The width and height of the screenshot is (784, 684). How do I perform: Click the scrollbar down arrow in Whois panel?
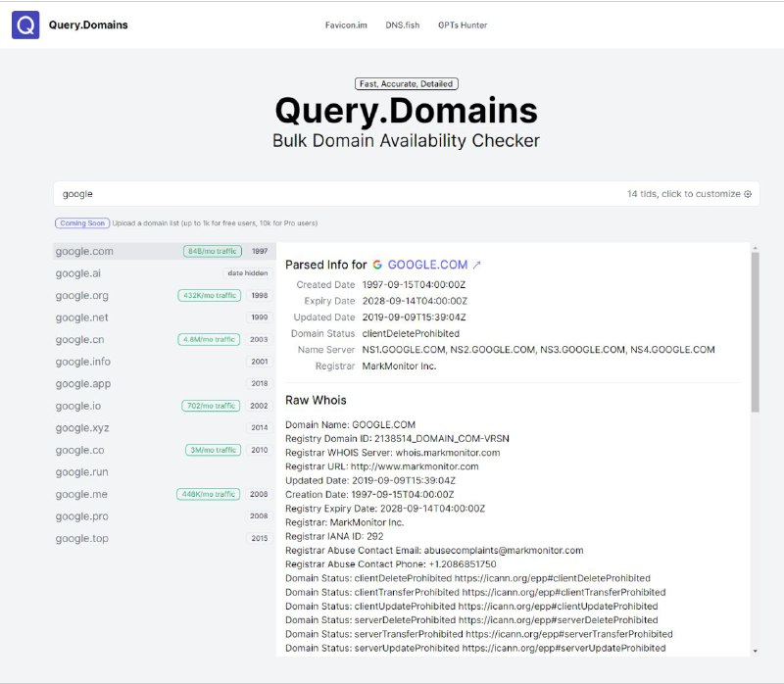[x=755, y=651]
